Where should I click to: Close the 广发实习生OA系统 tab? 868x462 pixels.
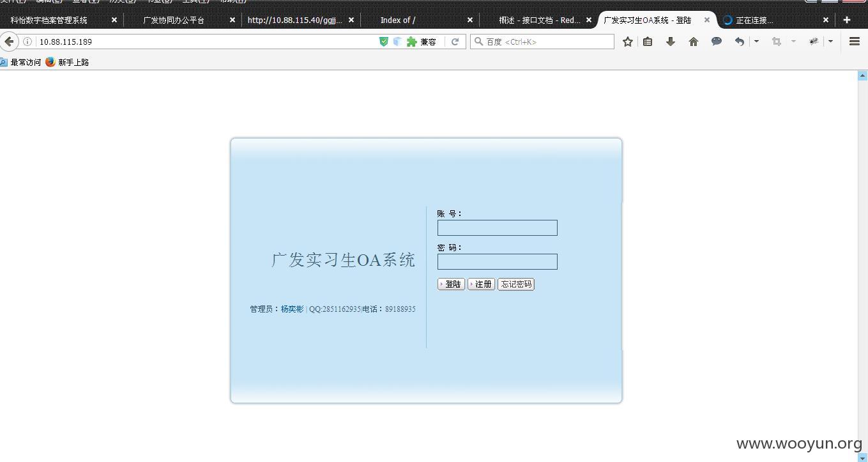coord(707,20)
